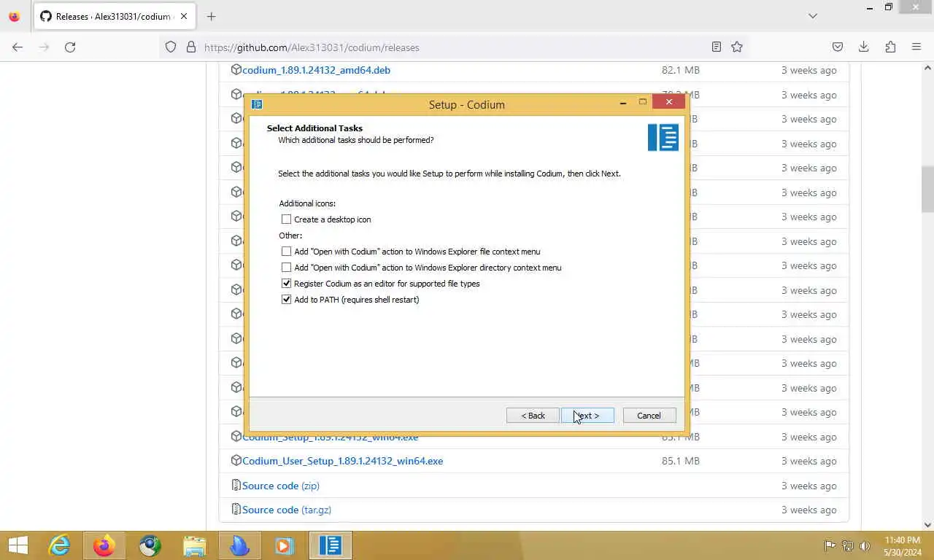Go Back in Codium Setup wizard
The width and height of the screenshot is (934, 560).
click(533, 416)
